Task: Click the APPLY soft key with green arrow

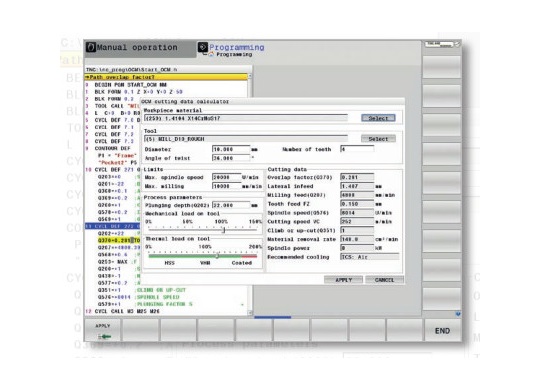Action: tap(103, 331)
